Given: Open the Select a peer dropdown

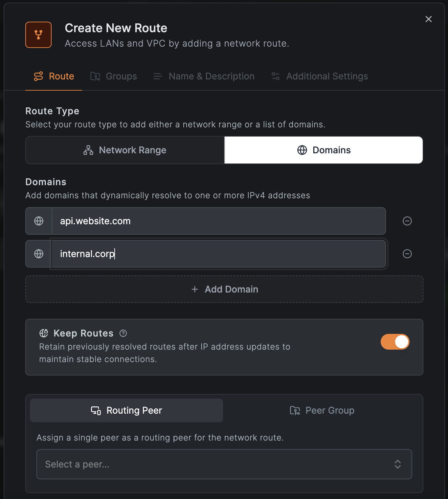Looking at the screenshot, I should pyautogui.click(x=217, y=464).
